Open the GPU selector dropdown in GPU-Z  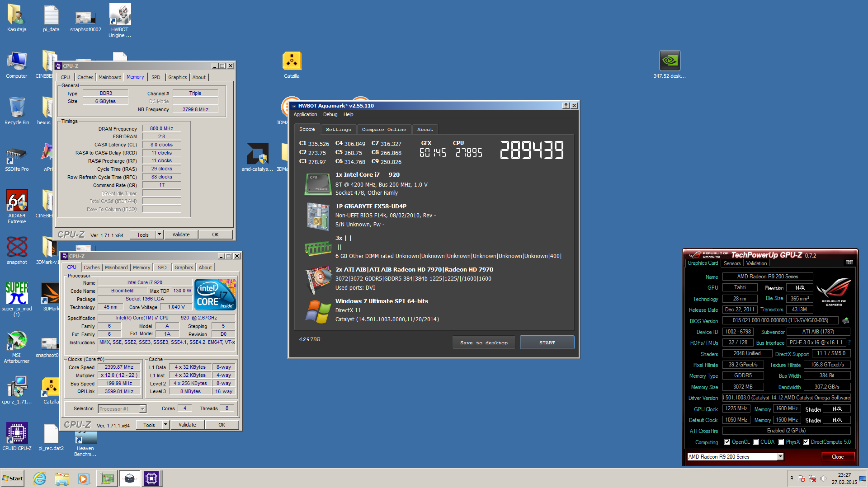780,457
